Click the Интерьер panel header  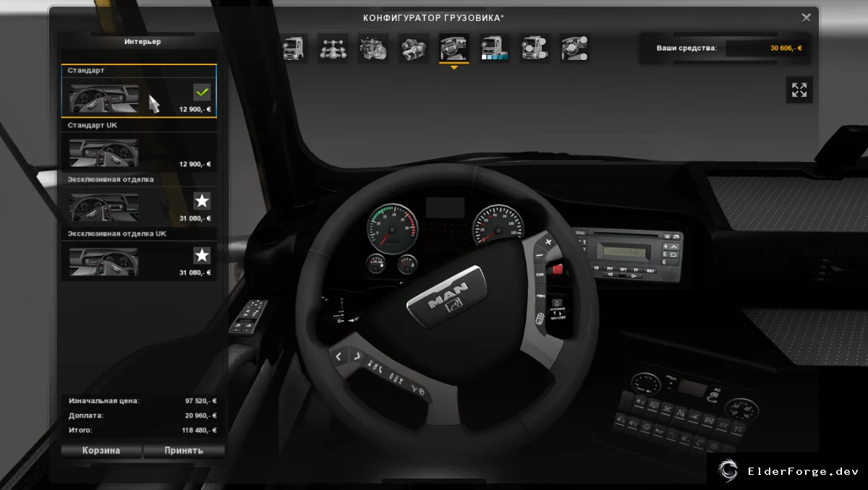142,42
